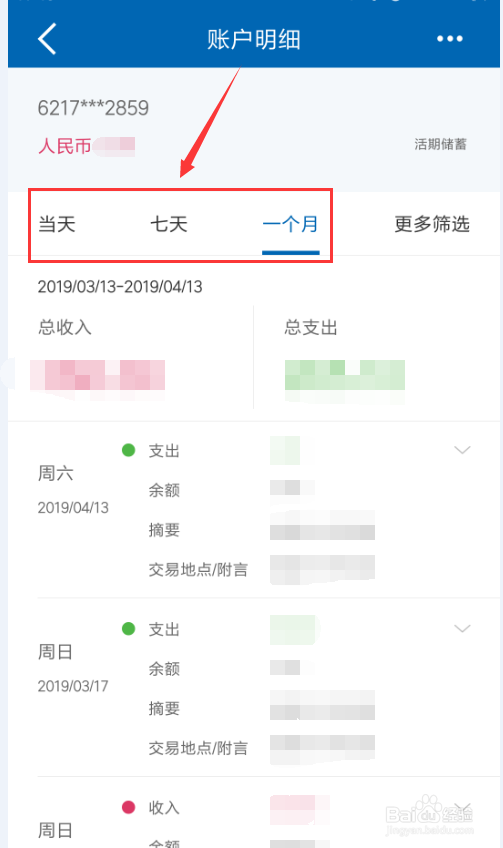The width and height of the screenshot is (503, 848).
Task: Click green dot of 周六 支出 entry
Action: pos(128,450)
